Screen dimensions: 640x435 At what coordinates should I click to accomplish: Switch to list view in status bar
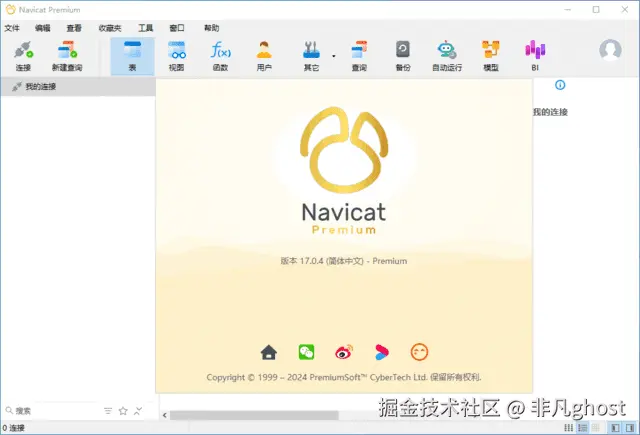(582, 428)
